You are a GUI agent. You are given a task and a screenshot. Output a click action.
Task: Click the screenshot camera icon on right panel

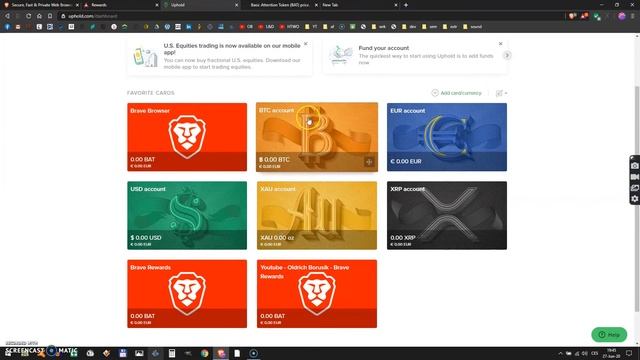point(634,166)
